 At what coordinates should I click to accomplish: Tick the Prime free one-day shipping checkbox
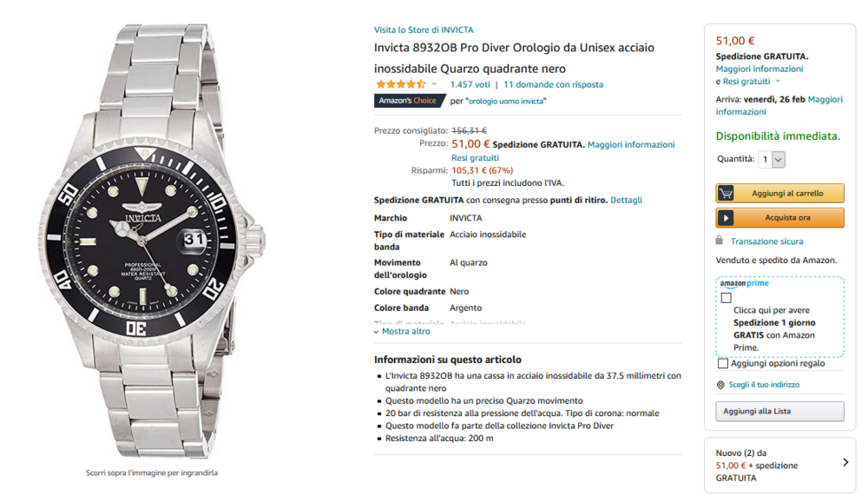point(727,297)
